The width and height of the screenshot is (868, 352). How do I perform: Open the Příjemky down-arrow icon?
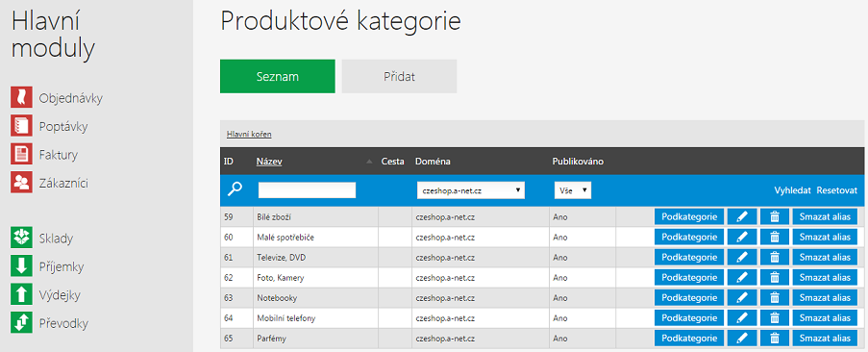[x=21, y=266]
